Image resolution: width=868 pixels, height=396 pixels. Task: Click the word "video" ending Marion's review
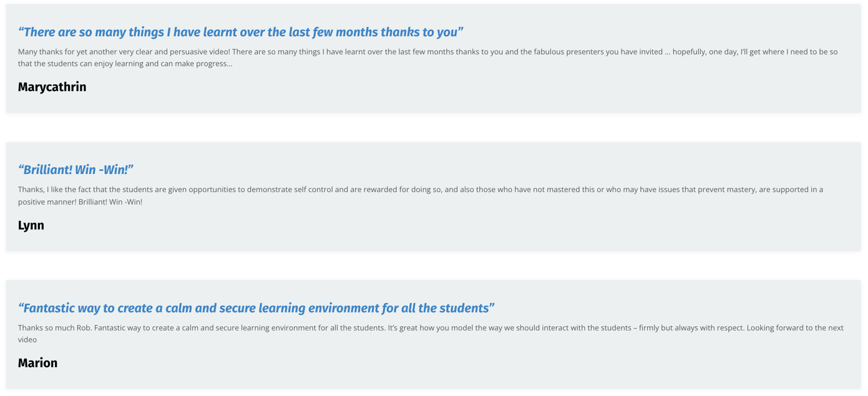[x=27, y=340]
